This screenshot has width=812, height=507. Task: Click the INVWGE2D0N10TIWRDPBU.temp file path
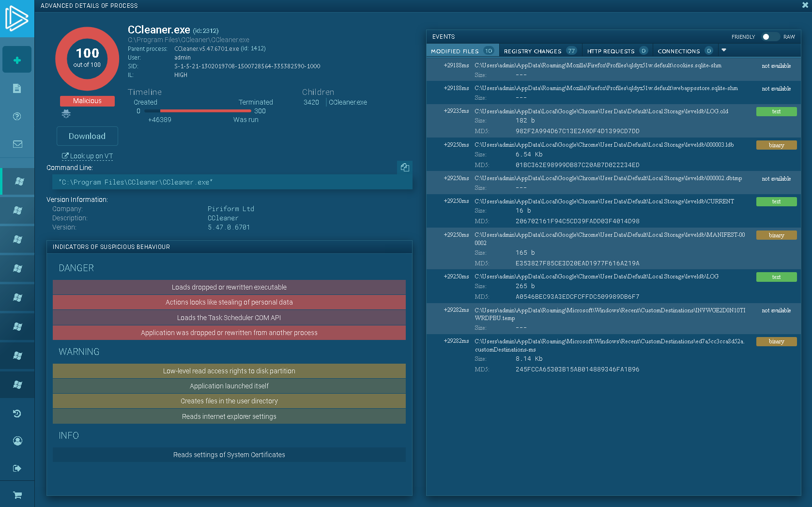610,314
